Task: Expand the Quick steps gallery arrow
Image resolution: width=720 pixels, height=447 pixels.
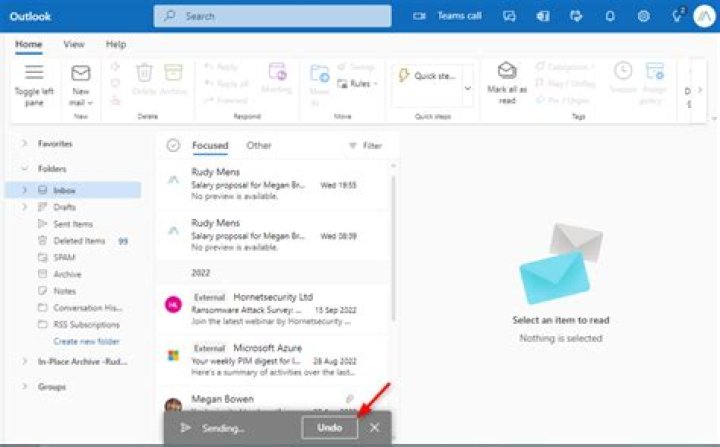Action: 467,88
